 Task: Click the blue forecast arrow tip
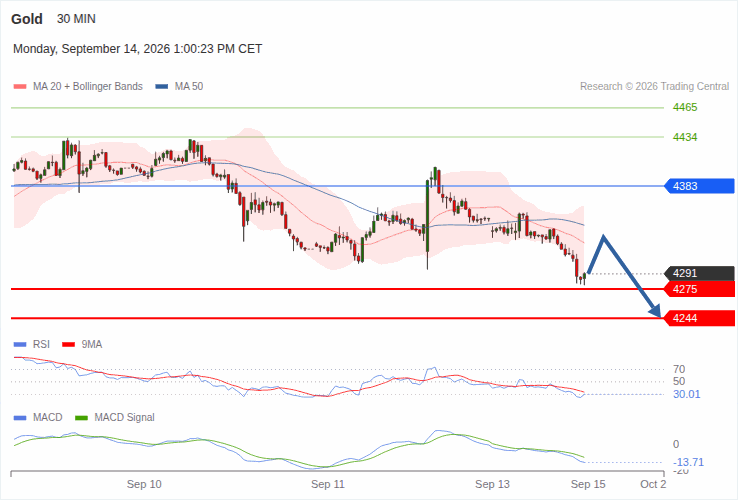656,311
